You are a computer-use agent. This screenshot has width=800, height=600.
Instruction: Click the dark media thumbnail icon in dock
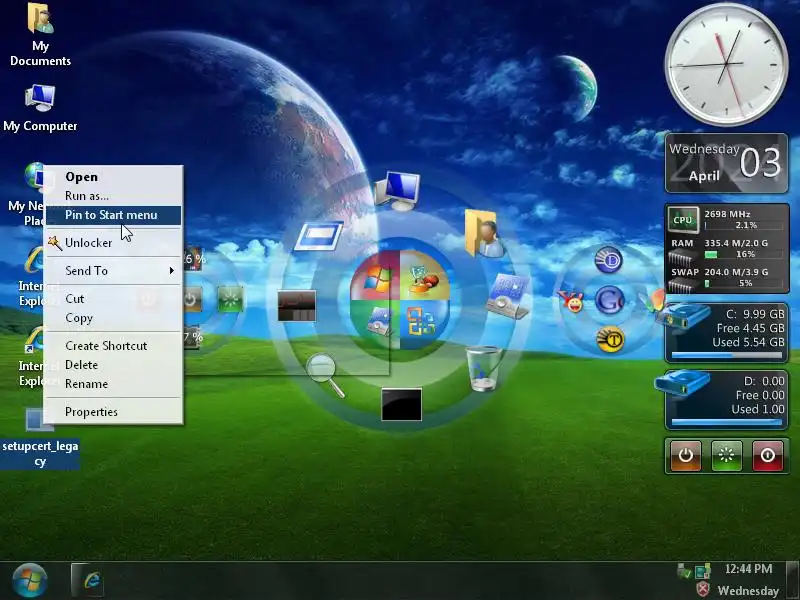coord(297,306)
